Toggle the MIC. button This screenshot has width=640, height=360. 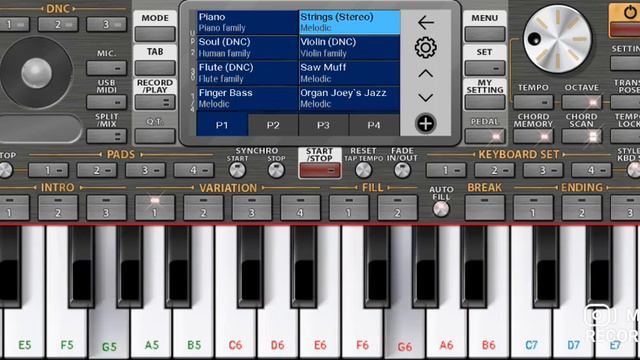(x=107, y=68)
